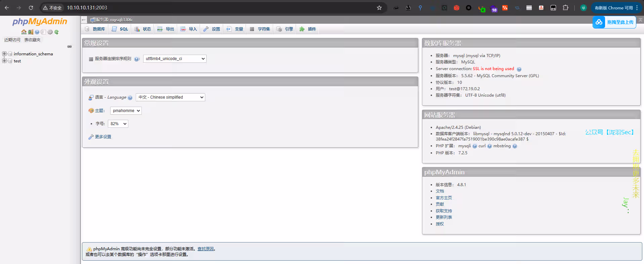
Task: Click the blue phpMyAdmin documentation help icon
Action: pos(37,32)
